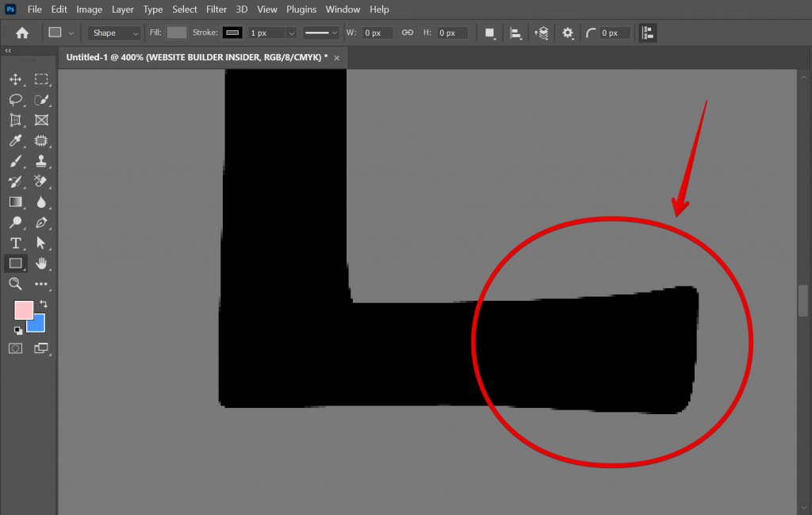812x515 pixels.
Task: Link the width and height values
Action: click(x=408, y=33)
